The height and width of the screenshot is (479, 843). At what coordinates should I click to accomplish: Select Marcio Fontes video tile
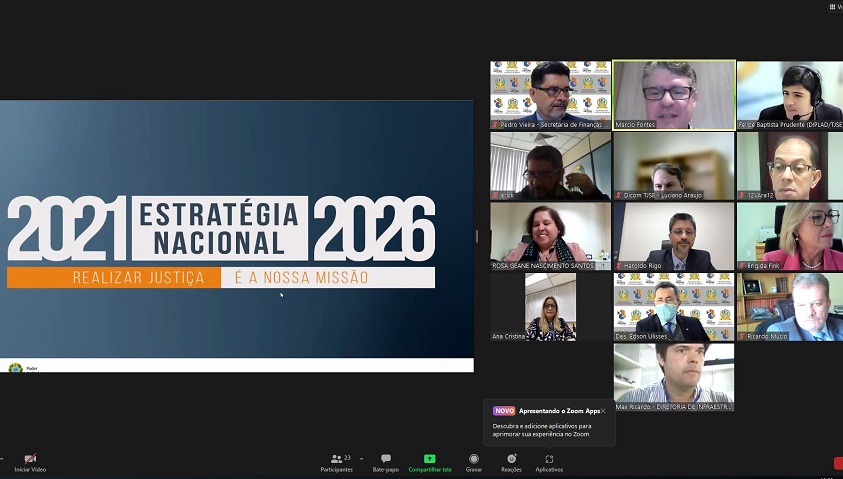673,95
